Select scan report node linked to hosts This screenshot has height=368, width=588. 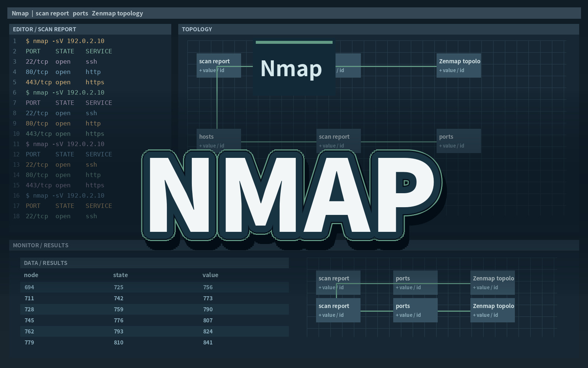click(338, 141)
